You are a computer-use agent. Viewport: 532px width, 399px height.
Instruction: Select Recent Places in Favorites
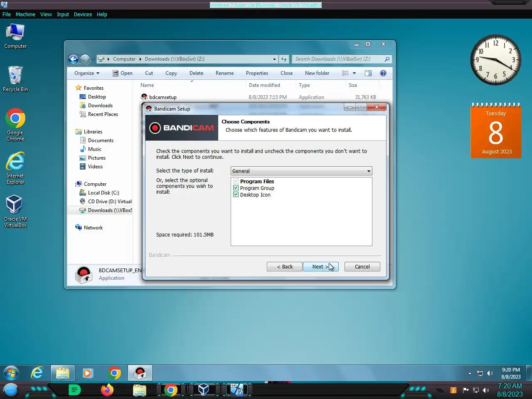[x=103, y=114]
